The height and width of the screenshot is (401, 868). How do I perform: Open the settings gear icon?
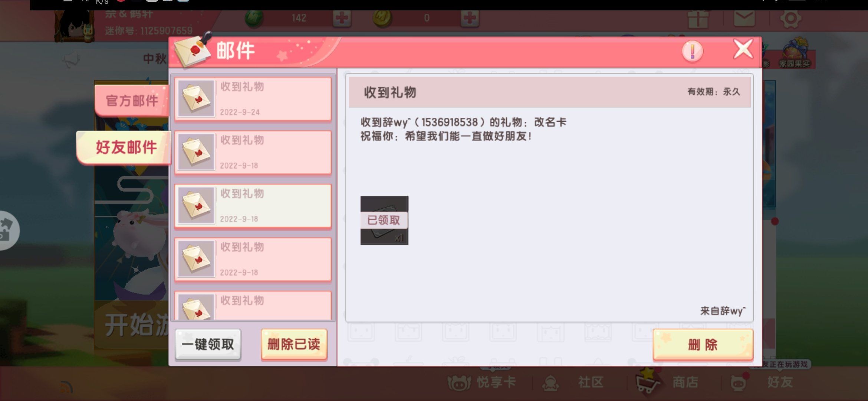[790, 18]
